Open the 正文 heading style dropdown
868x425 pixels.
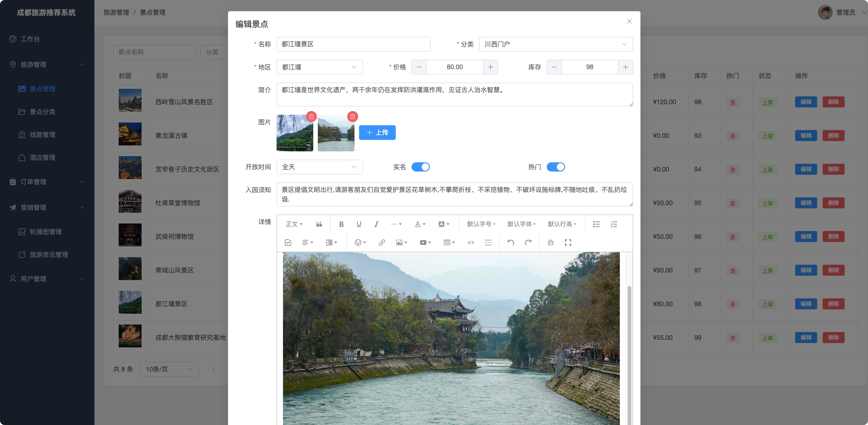click(294, 224)
